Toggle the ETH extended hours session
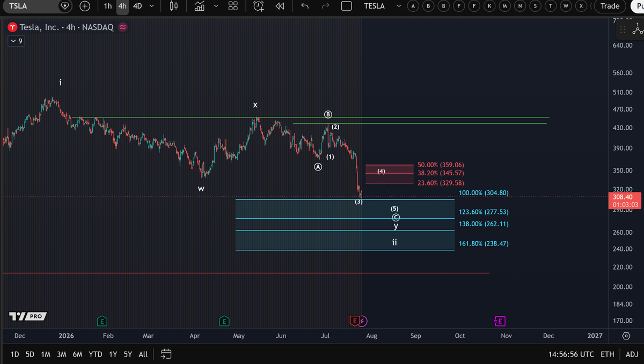The image size is (644, 364). click(x=607, y=354)
